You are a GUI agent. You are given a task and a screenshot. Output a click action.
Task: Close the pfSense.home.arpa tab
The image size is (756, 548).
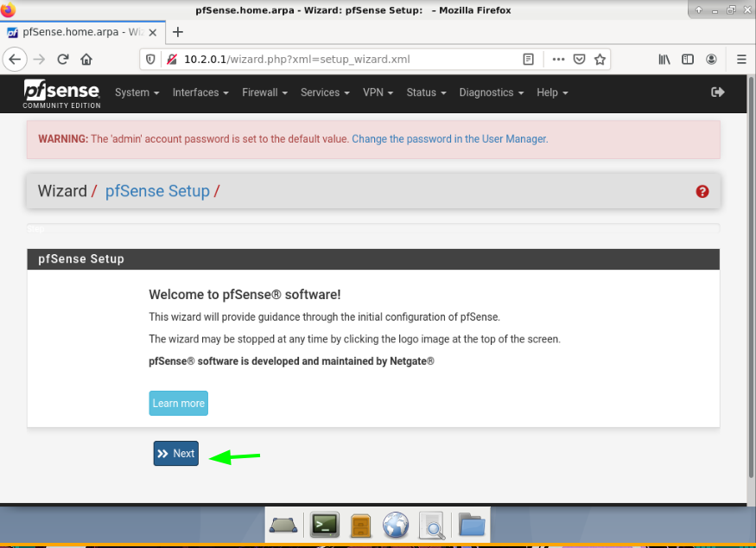click(152, 32)
